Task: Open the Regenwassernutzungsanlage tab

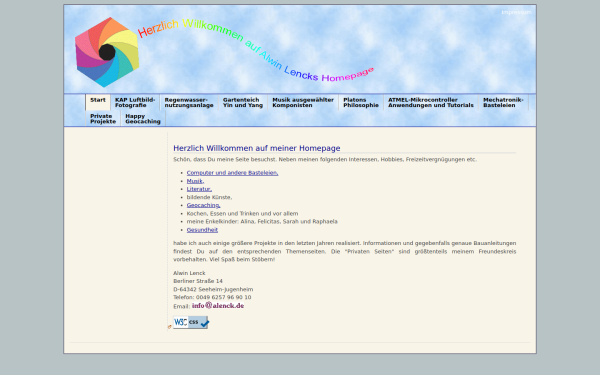Action: pyautogui.click(x=189, y=102)
